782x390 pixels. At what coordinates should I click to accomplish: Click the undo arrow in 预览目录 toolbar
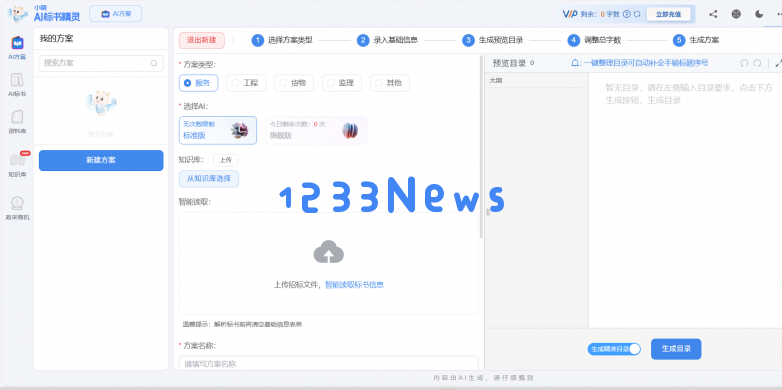(744, 63)
